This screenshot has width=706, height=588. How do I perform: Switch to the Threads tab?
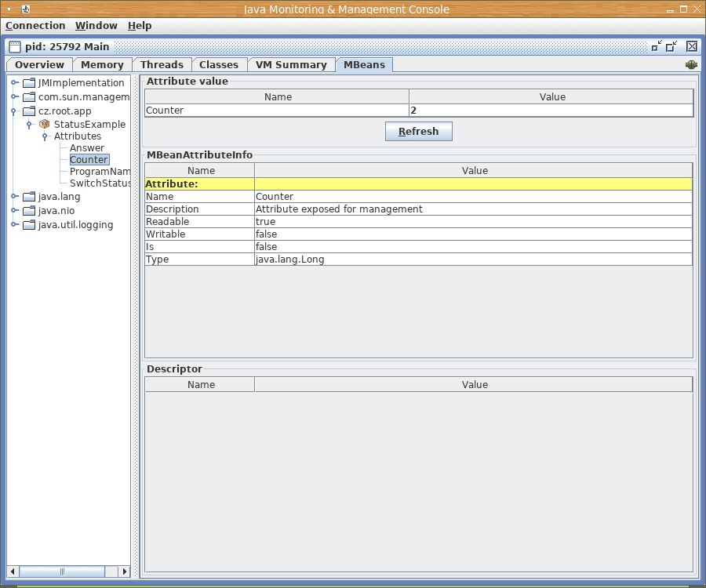coord(162,65)
